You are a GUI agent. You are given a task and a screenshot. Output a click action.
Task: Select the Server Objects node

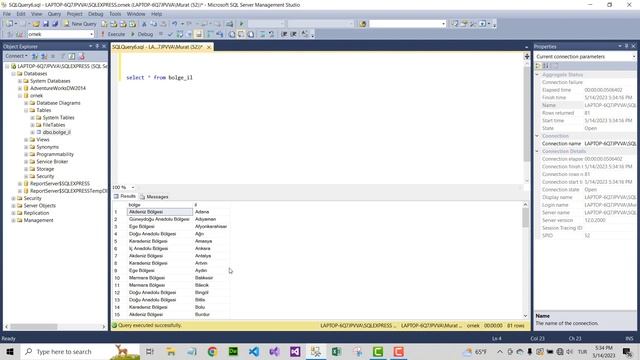40,206
